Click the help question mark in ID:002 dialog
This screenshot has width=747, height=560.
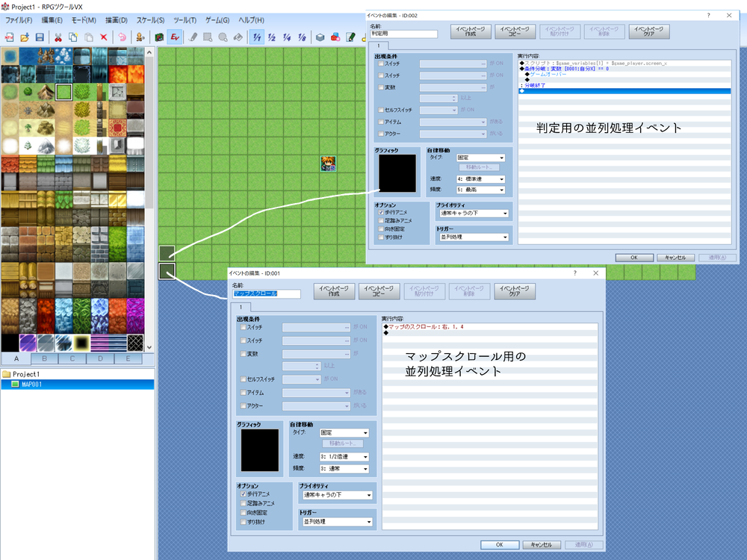pyautogui.click(x=708, y=15)
